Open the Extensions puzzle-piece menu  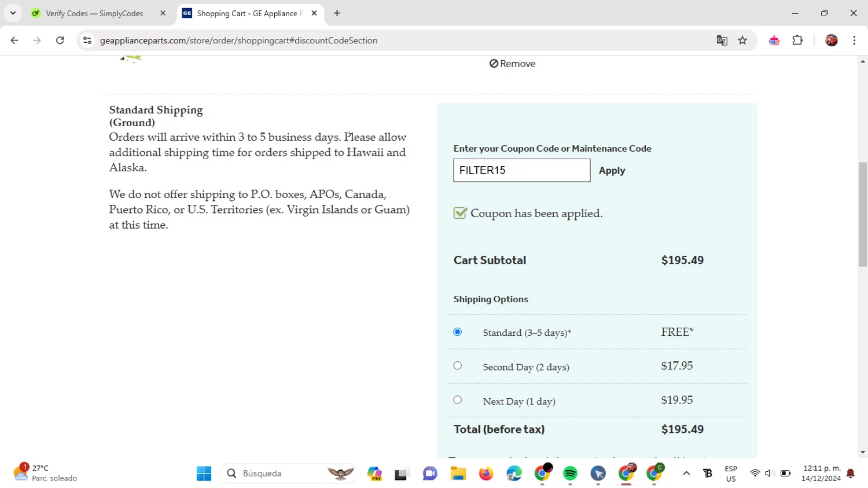pyautogui.click(x=797, y=41)
